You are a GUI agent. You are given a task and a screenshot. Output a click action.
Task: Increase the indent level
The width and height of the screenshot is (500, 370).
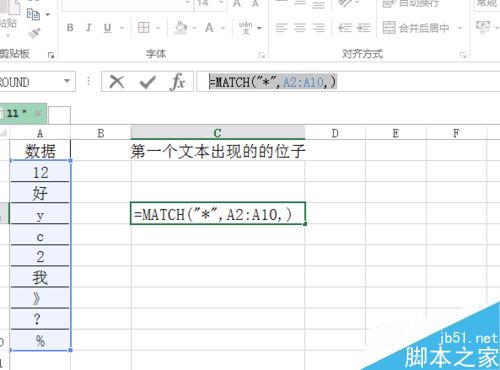pyautogui.click(x=363, y=28)
